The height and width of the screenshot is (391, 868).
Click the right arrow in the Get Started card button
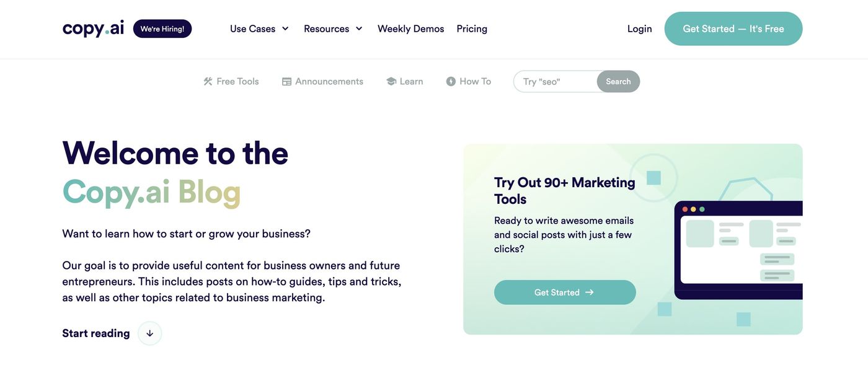pyautogui.click(x=589, y=292)
